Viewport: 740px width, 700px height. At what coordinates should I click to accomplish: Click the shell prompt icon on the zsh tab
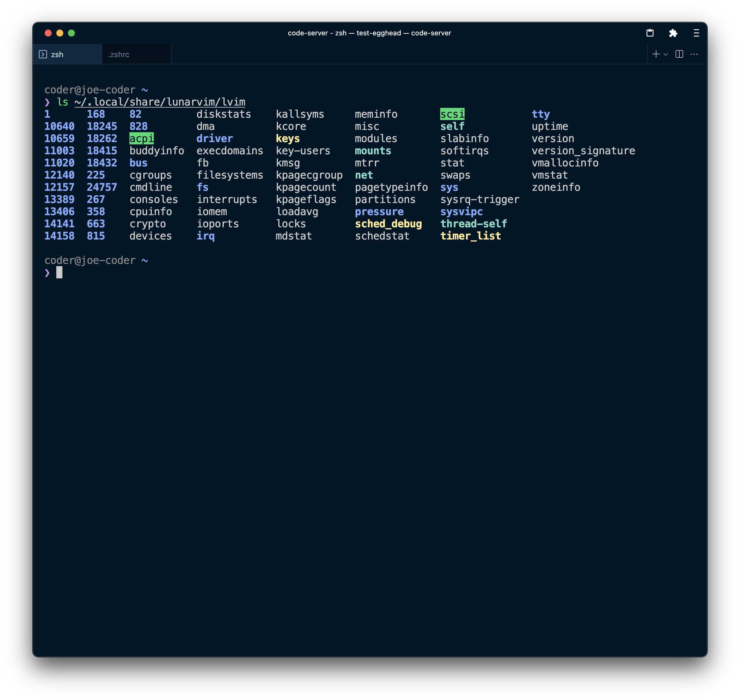pos(43,54)
